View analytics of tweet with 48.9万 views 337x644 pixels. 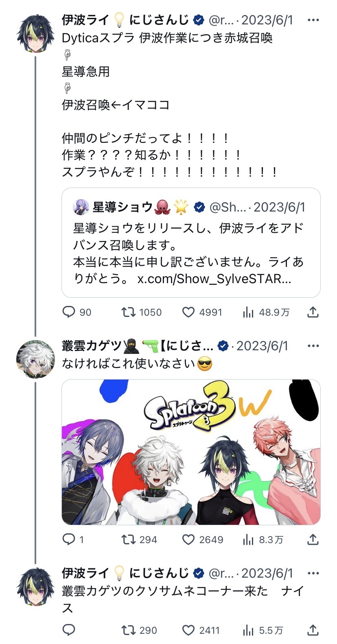(x=248, y=312)
